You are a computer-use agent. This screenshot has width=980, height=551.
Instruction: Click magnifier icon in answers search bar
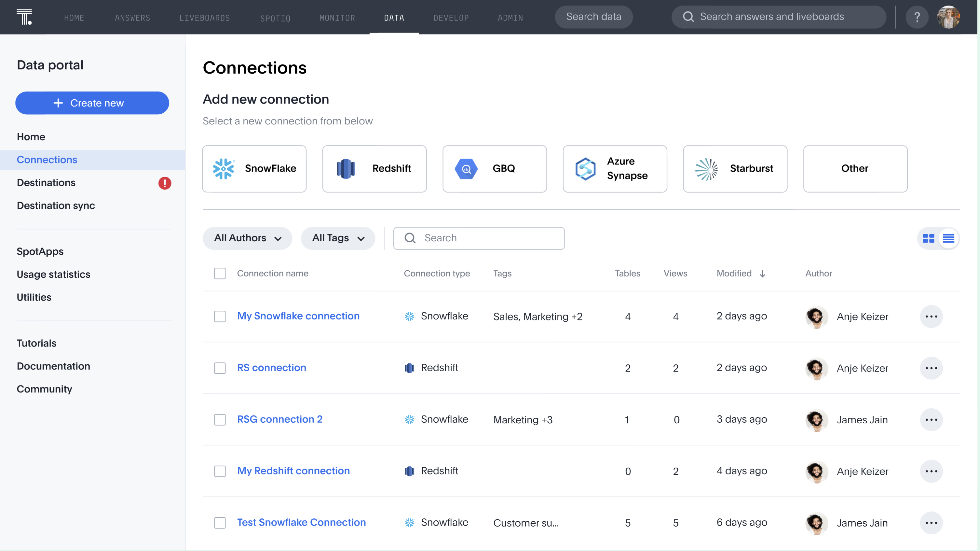tap(688, 17)
